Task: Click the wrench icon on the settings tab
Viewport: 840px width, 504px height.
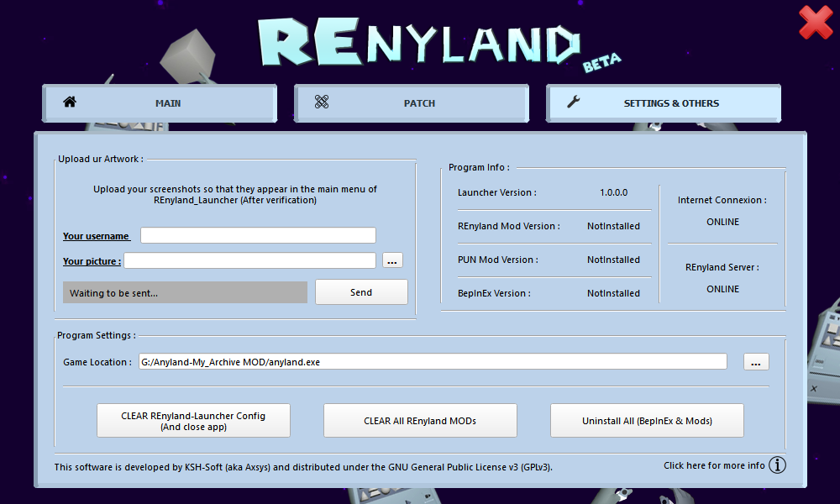Action: tap(574, 102)
